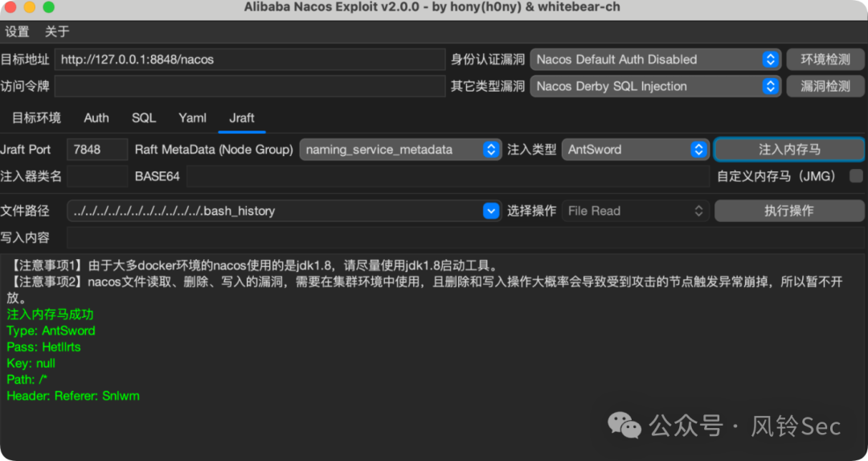The image size is (868, 461).
Task: Open the 关于 menu
Action: tap(57, 31)
